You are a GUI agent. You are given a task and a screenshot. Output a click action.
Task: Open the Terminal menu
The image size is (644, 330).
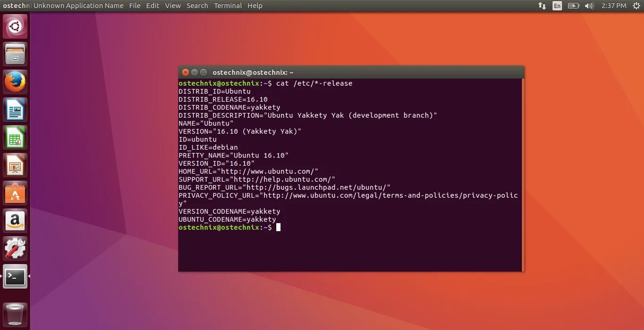click(228, 6)
